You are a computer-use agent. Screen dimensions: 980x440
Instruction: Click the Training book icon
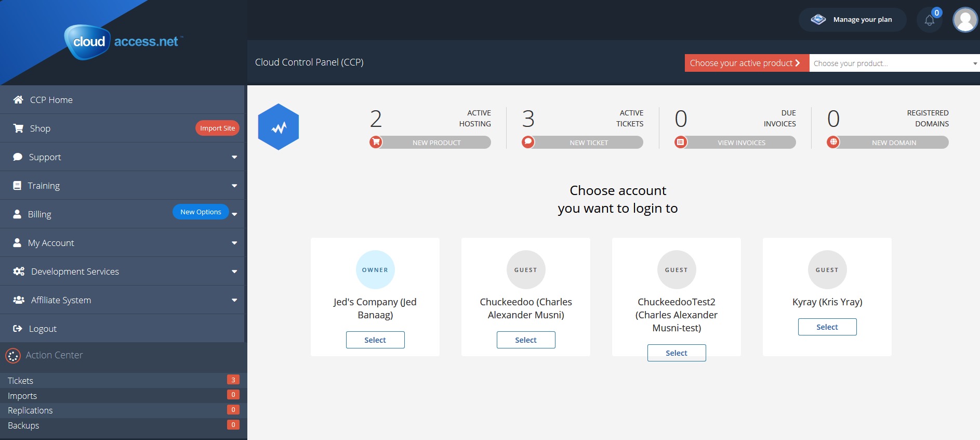point(17,185)
